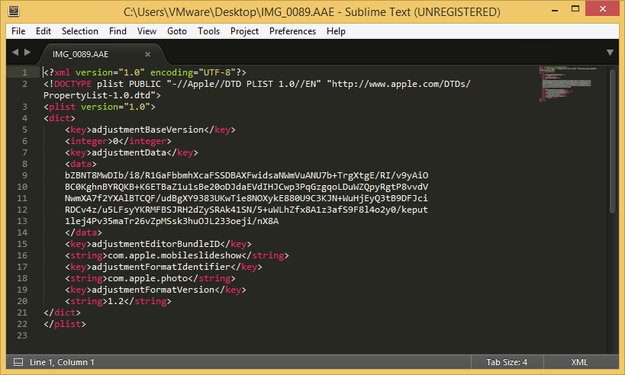Open the tab list dropdown arrow

pos(610,53)
